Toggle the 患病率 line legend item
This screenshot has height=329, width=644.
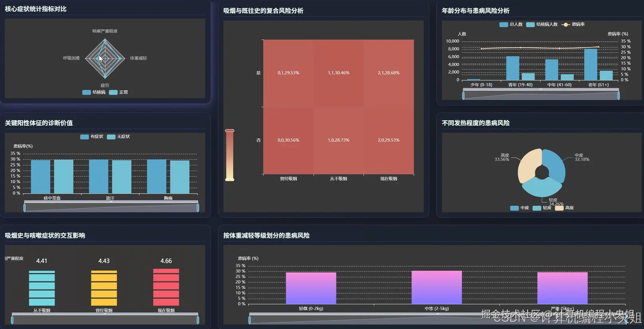pyautogui.click(x=573, y=24)
